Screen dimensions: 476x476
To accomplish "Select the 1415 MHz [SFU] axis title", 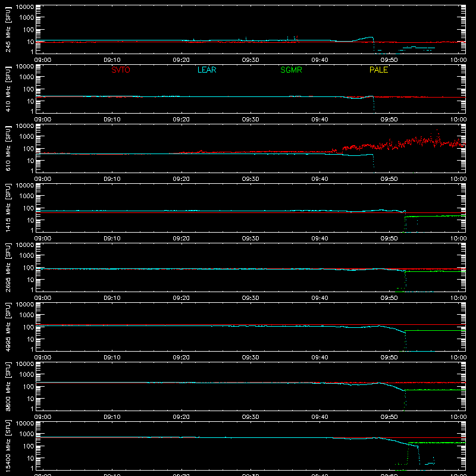I will pyautogui.click(x=8, y=208).
